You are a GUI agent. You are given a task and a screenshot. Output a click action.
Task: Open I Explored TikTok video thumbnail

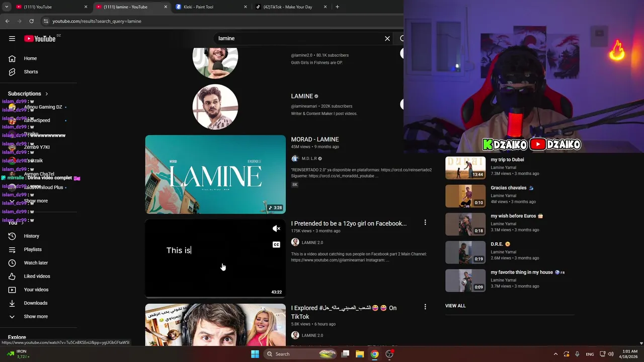click(215, 325)
